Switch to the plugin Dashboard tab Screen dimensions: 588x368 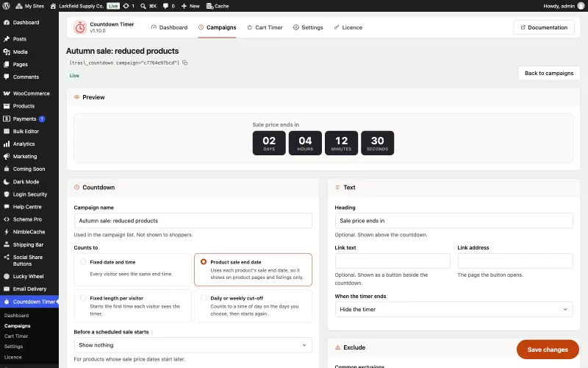pyautogui.click(x=169, y=27)
